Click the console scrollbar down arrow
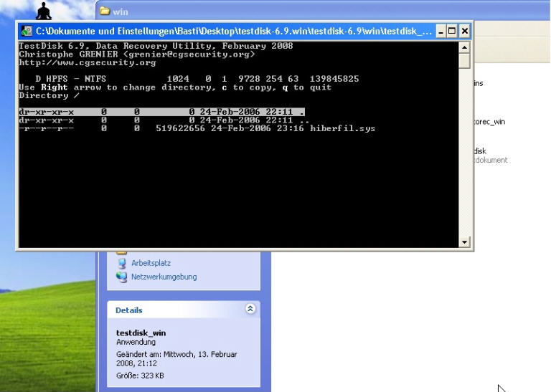The image size is (551, 392). [465, 242]
